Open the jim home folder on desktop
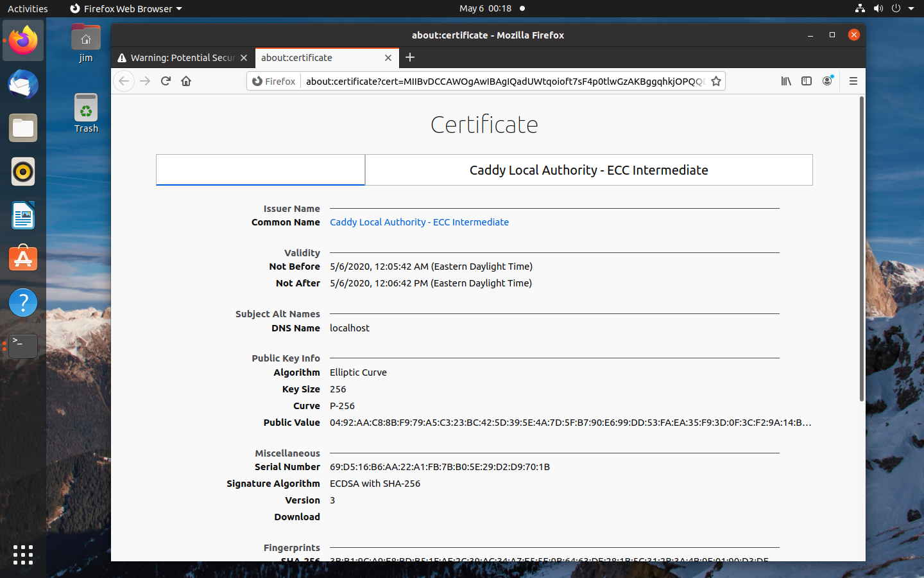This screenshot has width=924, height=578. click(86, 44)
